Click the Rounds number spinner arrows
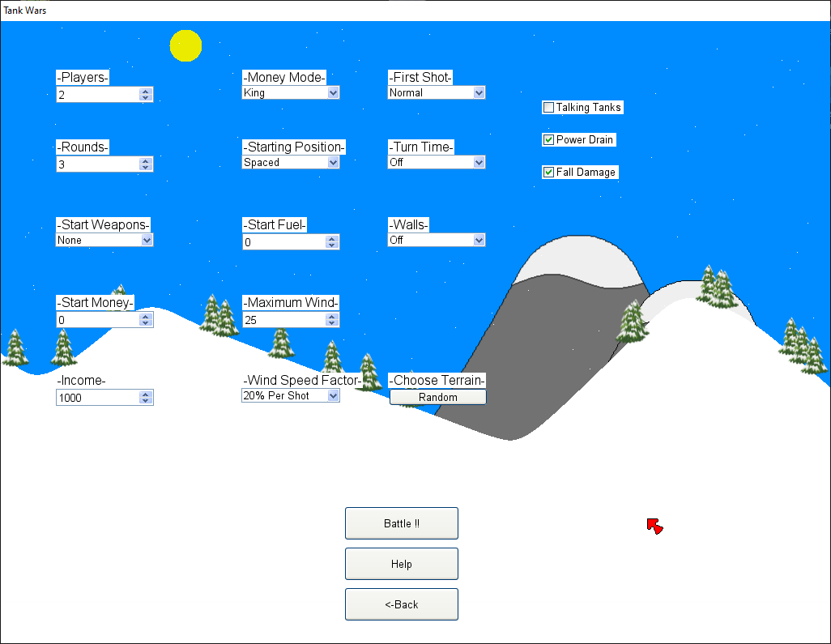 point(146,164)
